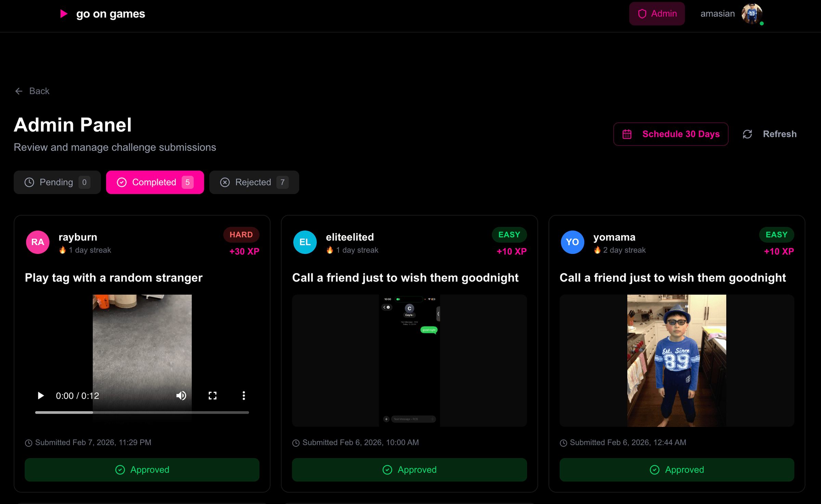Open the Admin shield button

point(656,14)
